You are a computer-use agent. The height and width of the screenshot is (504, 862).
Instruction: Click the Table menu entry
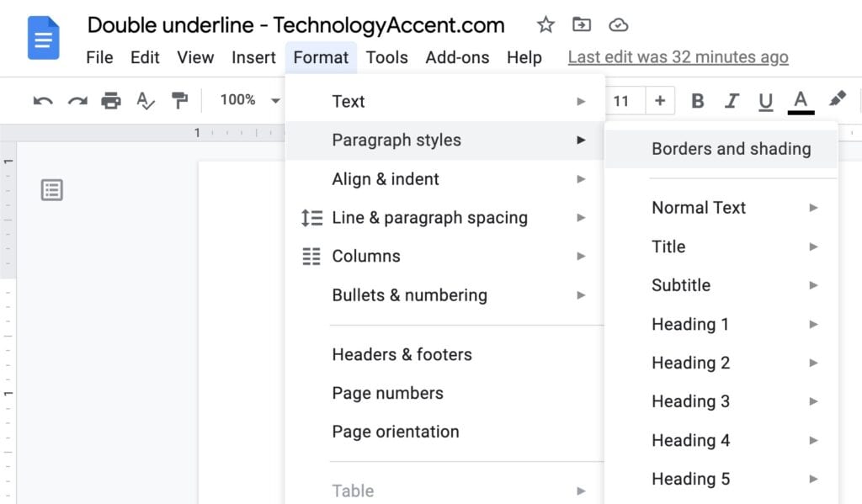[444, 491]
